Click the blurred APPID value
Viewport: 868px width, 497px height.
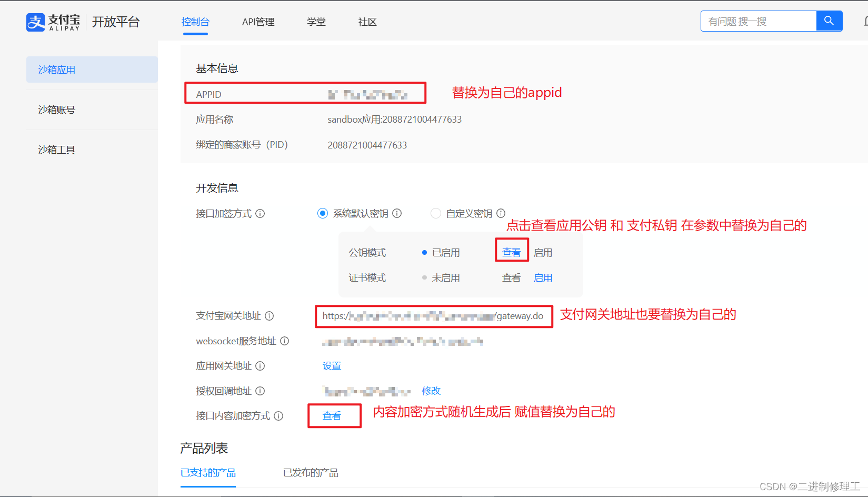367,95
